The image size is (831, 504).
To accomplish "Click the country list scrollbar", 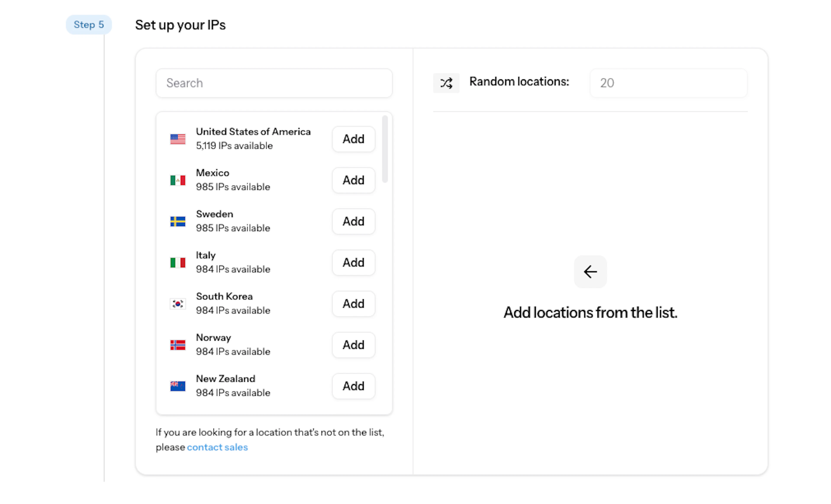I will point(385,149).
